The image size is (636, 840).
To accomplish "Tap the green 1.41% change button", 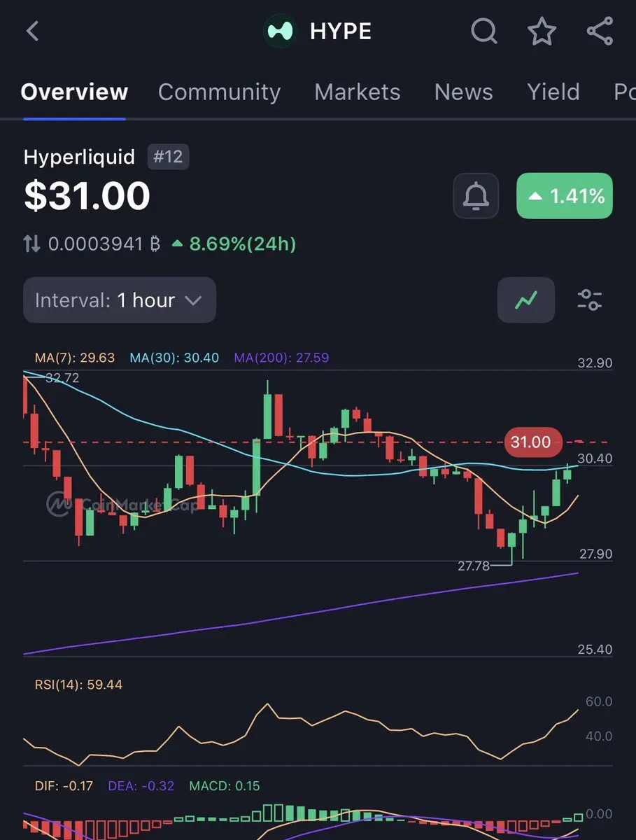I will (565, 196).
